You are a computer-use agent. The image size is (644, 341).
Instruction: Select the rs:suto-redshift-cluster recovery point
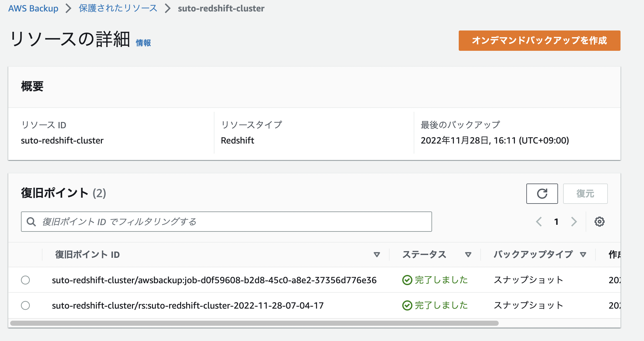(26, 305)
